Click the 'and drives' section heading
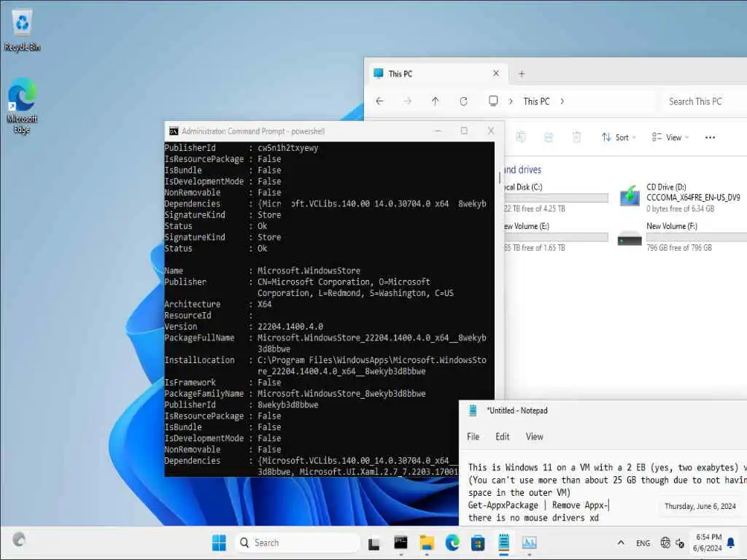Image resolution: width=747 pixels, height=560 pixels. pos(522,169)
